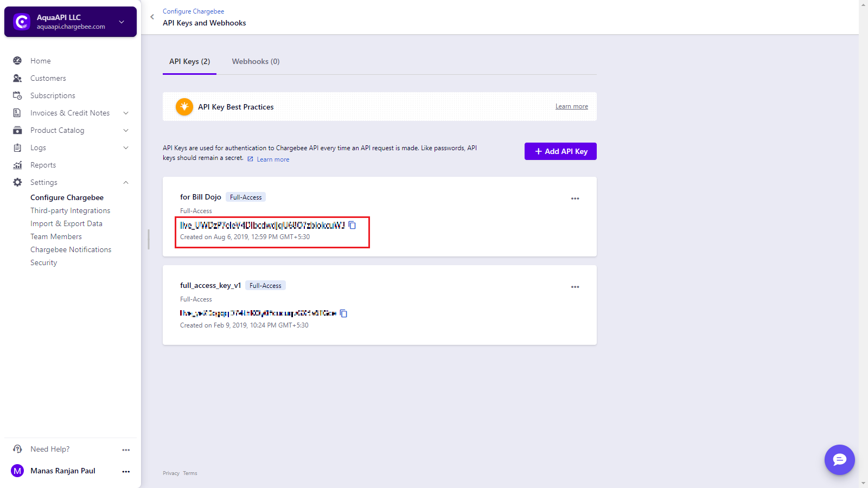Open the Manas Ranjan Paul three-dot menu
The width and height of the screenshot is (868, 488).
coord(126,472)
